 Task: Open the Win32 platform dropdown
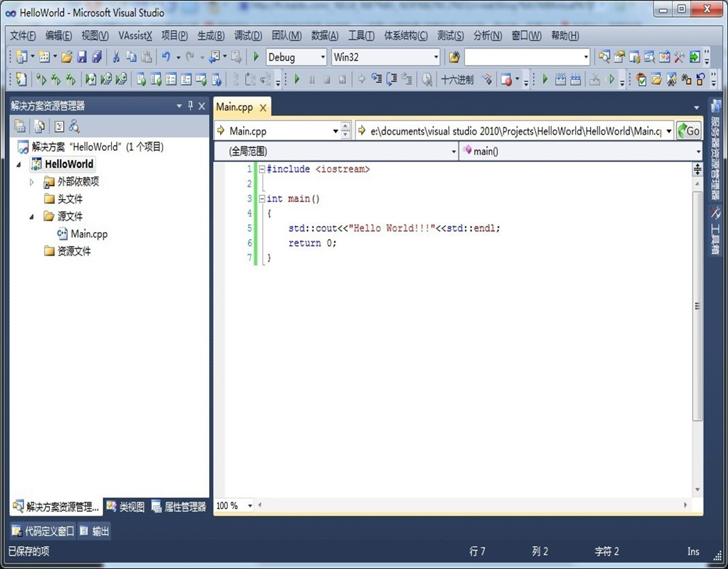436,57
